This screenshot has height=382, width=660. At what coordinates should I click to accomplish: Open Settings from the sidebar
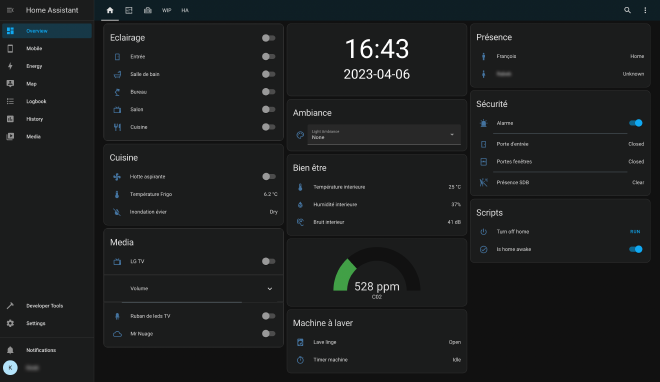click(47, 323)
